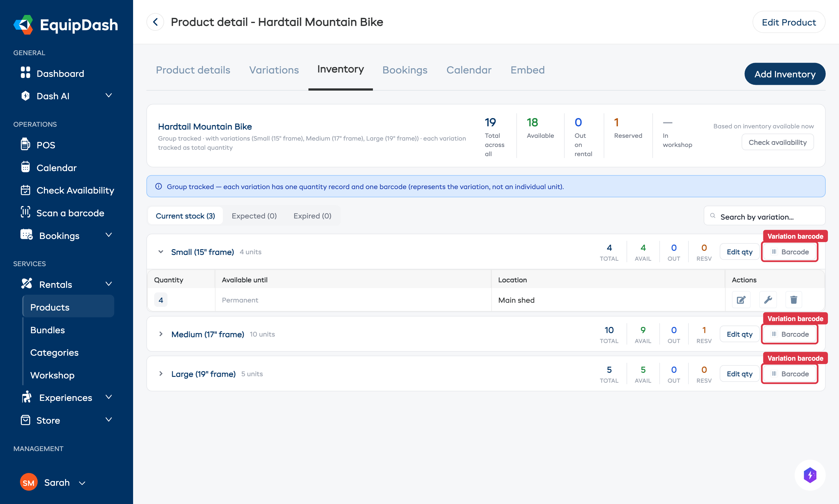Switch to the Expected (0) stock filter

point(254,216)
